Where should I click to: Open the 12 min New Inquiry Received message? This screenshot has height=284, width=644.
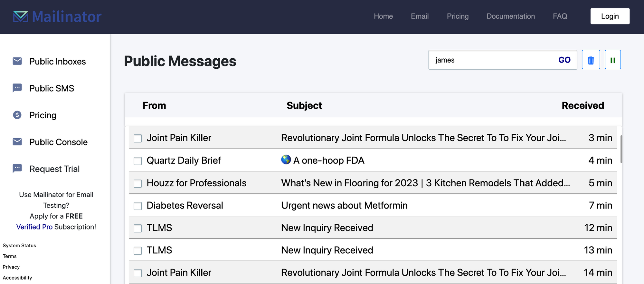point(327,228)
